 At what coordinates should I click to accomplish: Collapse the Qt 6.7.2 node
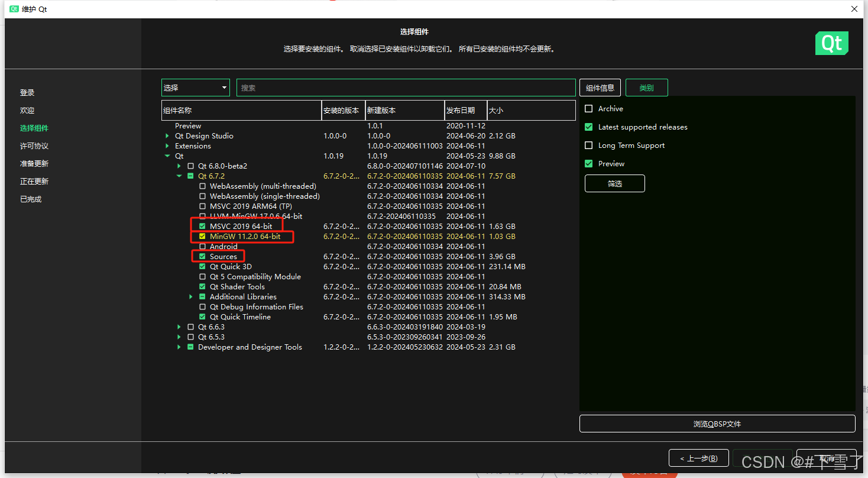coord(179,176)
